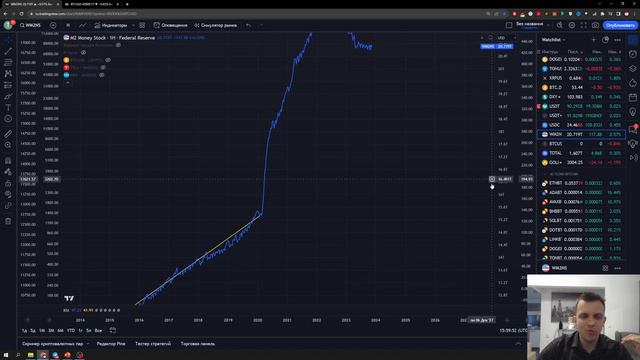Open the watchlist more options menu

point(618,40)
